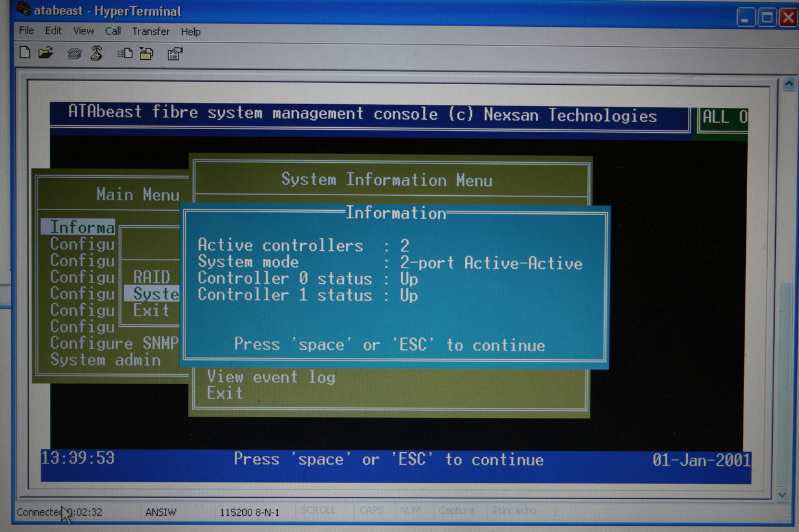The height and width of the screenshot is (532, 799).
Task: Click the 'Controller 1 status : Up' line
Action: pos(308,295)
